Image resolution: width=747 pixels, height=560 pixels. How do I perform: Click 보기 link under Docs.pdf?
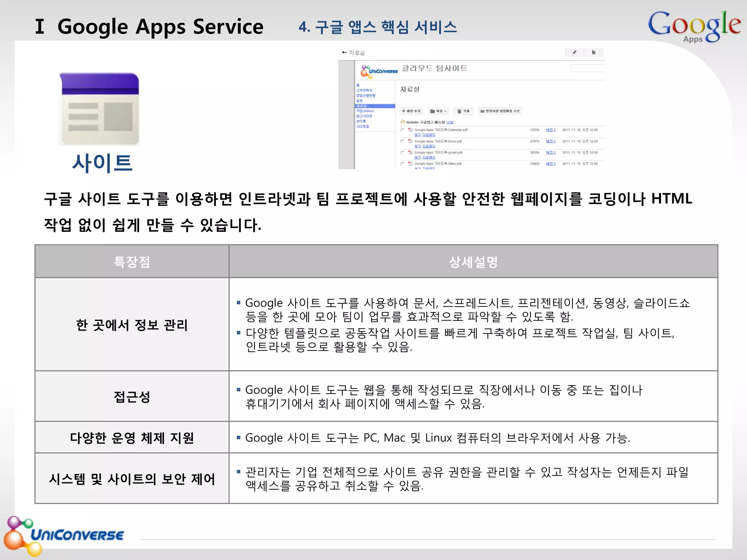pyautogui.click(x=418, y=146)
